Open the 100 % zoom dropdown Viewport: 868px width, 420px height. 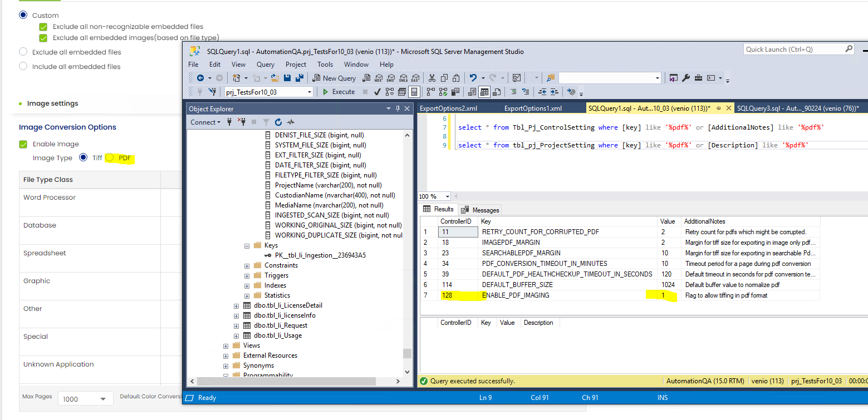pos(448,196)
